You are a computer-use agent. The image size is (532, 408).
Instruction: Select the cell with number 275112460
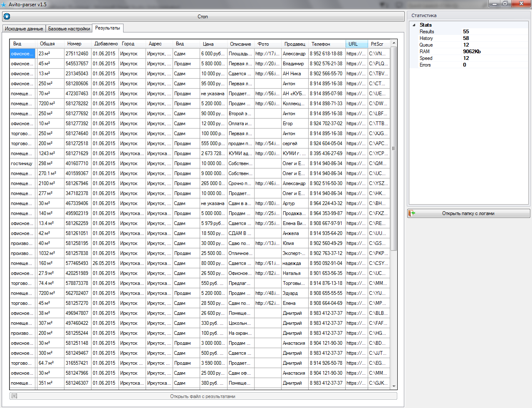[x=77, y=54]
